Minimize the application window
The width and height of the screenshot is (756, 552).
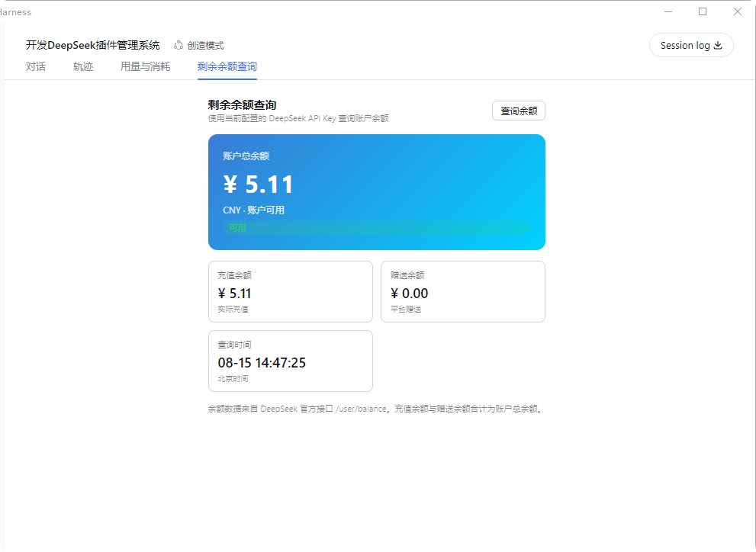[668, 11]
